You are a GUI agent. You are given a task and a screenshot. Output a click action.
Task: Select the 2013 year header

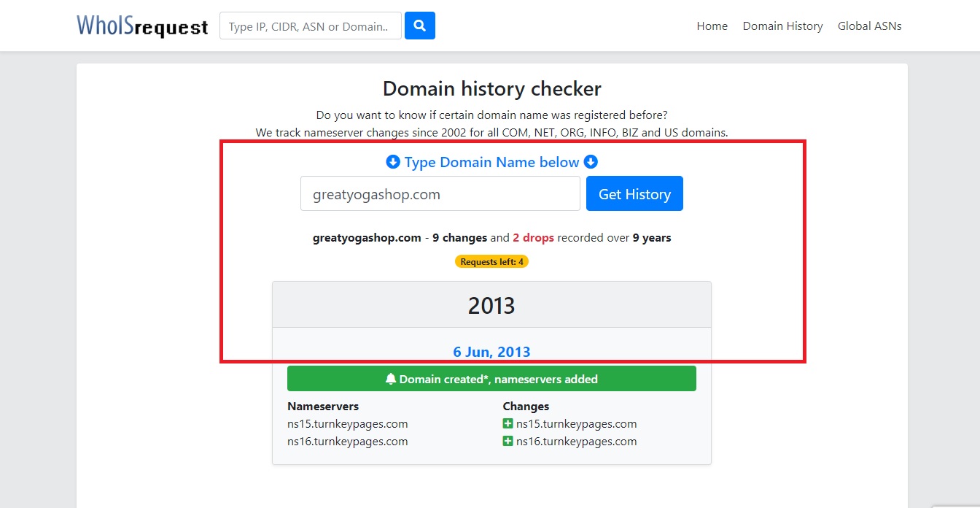click(491, 305)
